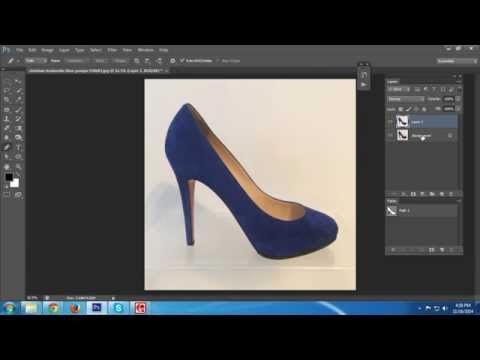This screenshot has width=480, height=360.
Task: Select the Eraser tool
Action: coord(7,128)
